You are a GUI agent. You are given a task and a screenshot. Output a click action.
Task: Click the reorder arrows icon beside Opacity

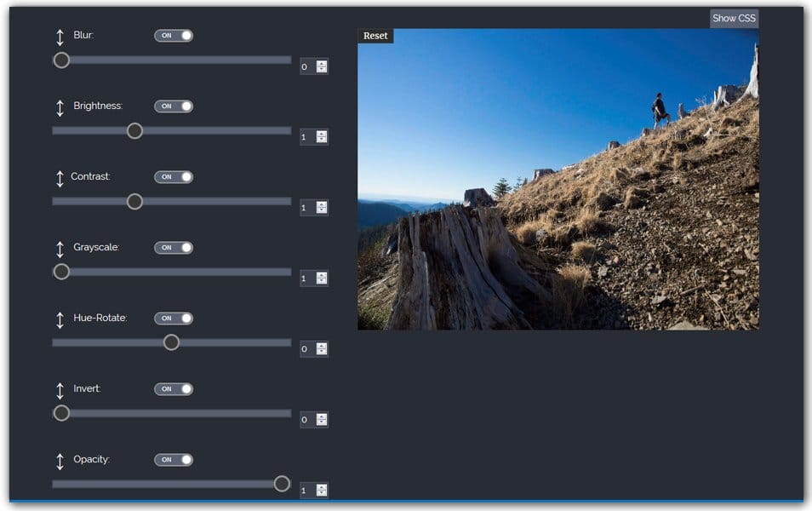[x=59, y=459]
